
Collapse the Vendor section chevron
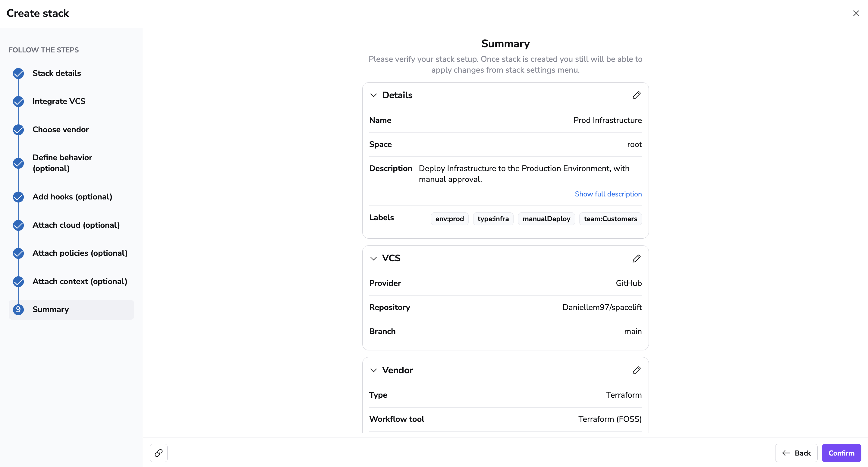click(373, 370)
